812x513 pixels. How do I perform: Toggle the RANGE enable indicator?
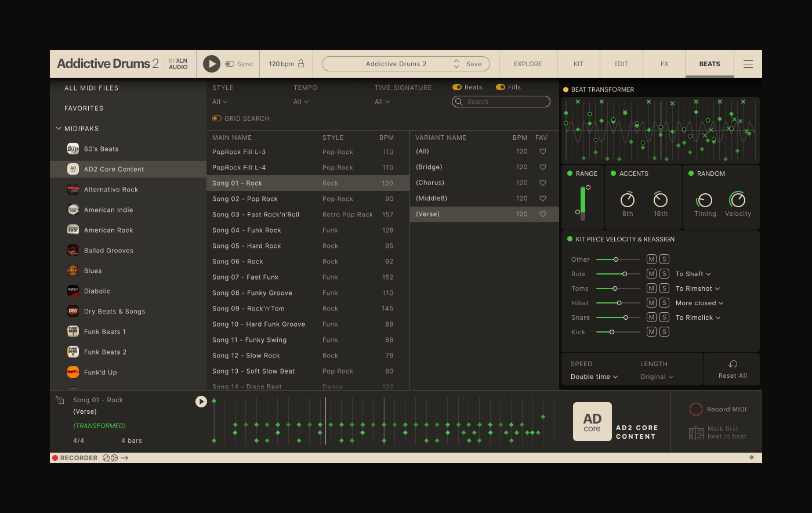point(570,174)
